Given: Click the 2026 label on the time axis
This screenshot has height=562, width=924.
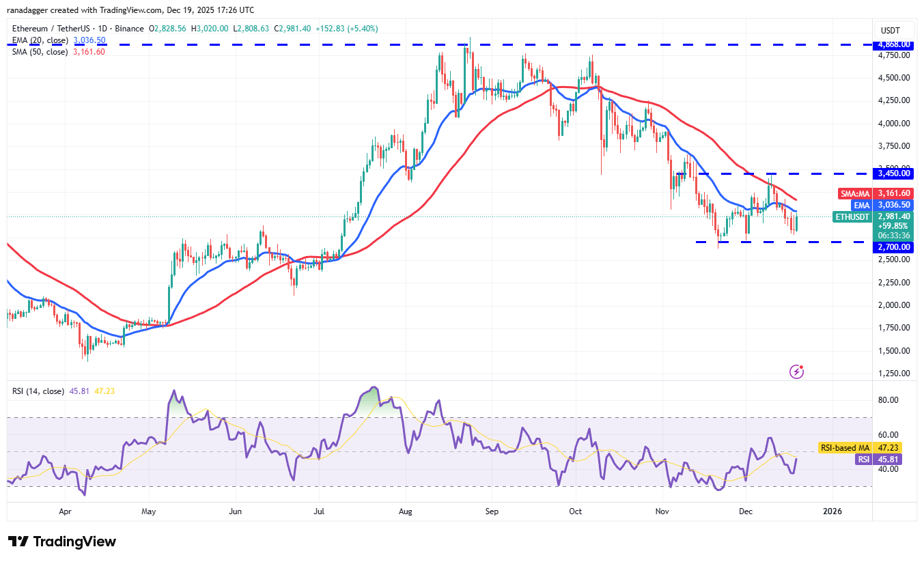Looking at the screenshot, I should (x=833, y=511).
